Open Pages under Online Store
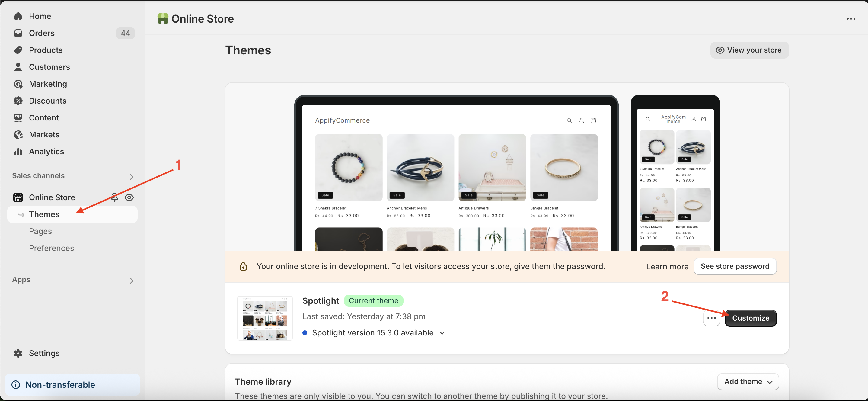The width and height of the screenshot is (868, 401). (40, 231)
